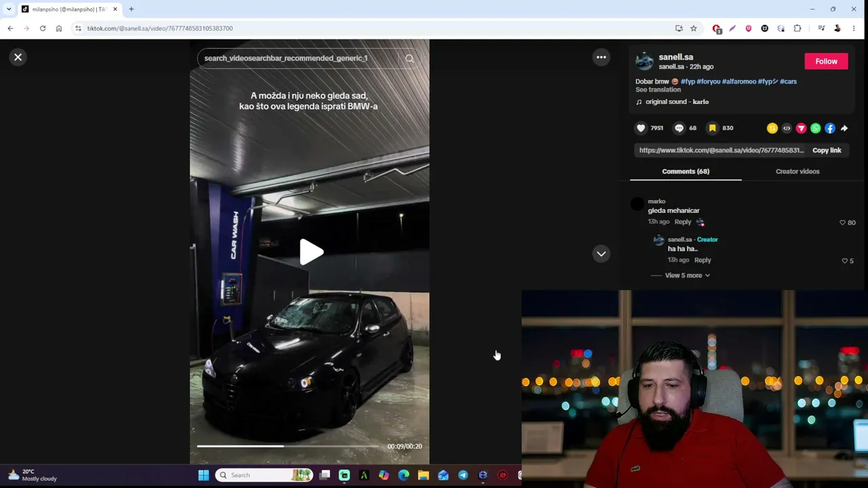Go to browser home page
Image resolution: width=868 pixels, height=488 pixels.
(x=59, y=28)
